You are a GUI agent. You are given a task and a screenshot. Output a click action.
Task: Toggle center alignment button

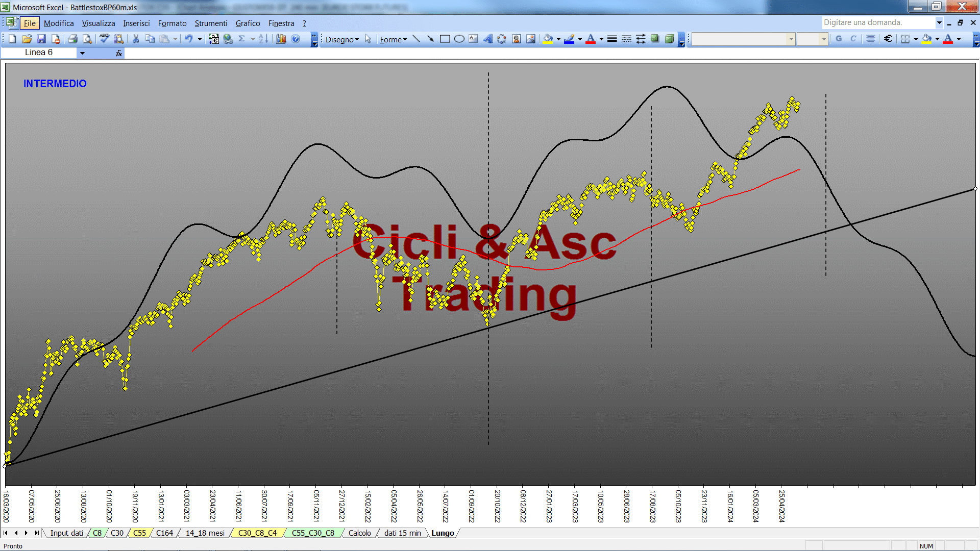(x=871, y=39)
